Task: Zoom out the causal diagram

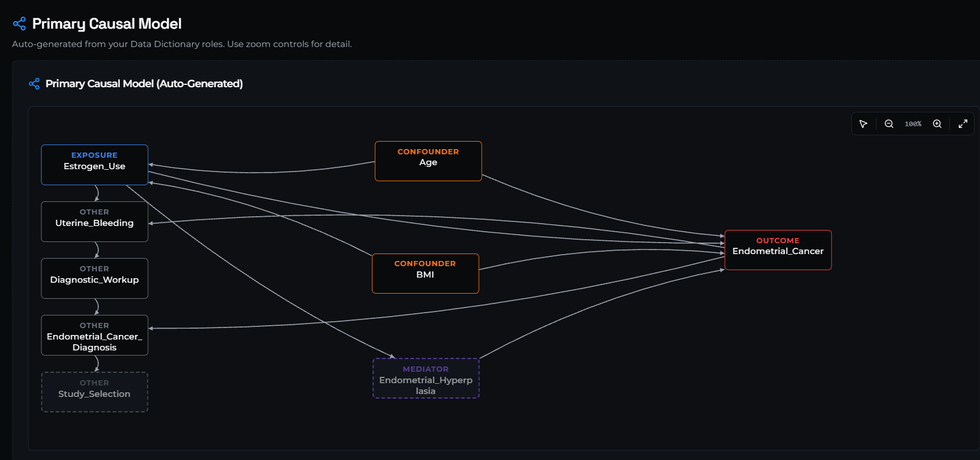Action: point(889,124)
